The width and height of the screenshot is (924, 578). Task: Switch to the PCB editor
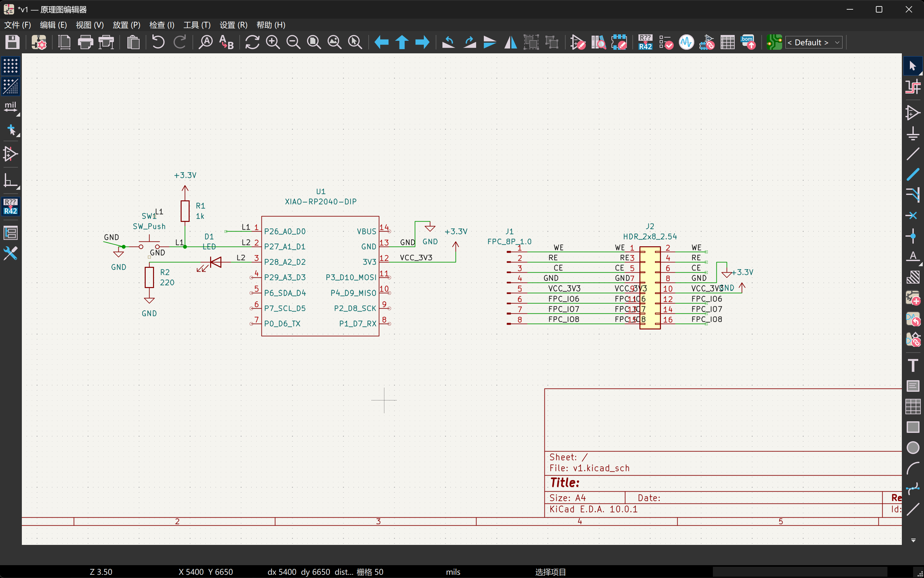coord(774,42)
